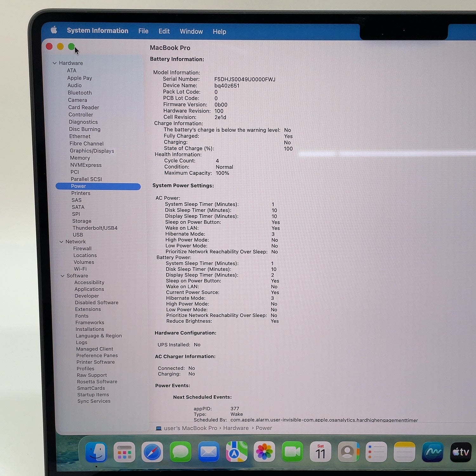This screenshot has height=476, width=476.
Task: Select Firewall under Network
Action: pos(82,248)
